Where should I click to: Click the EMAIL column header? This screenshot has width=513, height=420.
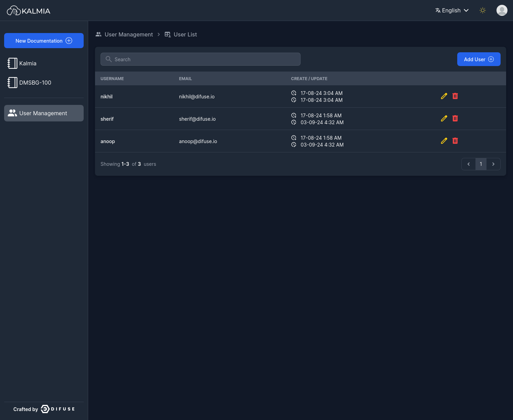pos(185,79)
